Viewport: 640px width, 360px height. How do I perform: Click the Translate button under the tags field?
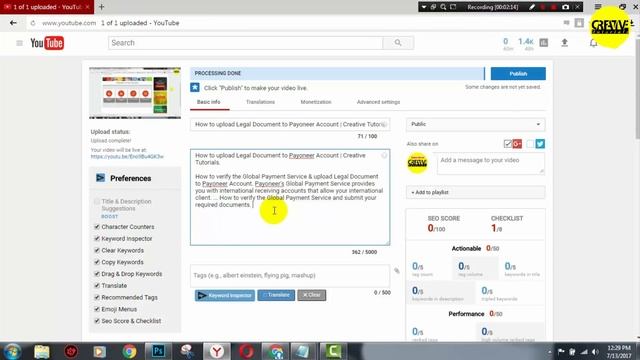click(x=276, y=295)
